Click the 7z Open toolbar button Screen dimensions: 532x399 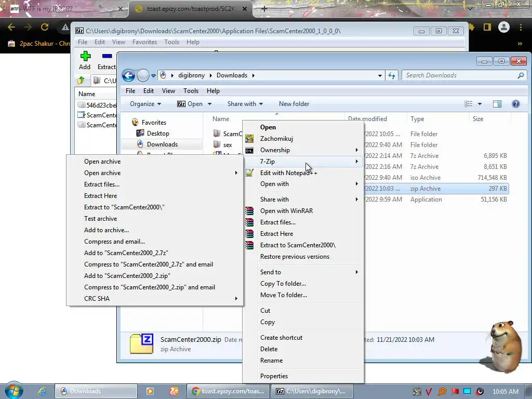point(190,104)
